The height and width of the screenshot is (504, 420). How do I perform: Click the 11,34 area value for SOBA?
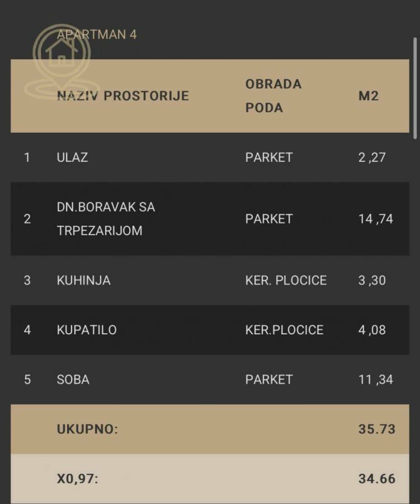pyautogui.click(x=376, y=380)
